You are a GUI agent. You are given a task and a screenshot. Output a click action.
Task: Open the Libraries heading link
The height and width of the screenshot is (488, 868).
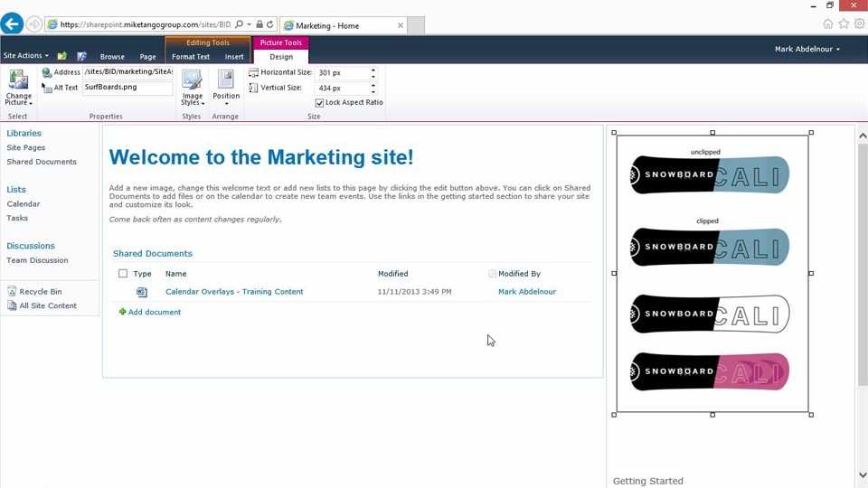(24, 134)
